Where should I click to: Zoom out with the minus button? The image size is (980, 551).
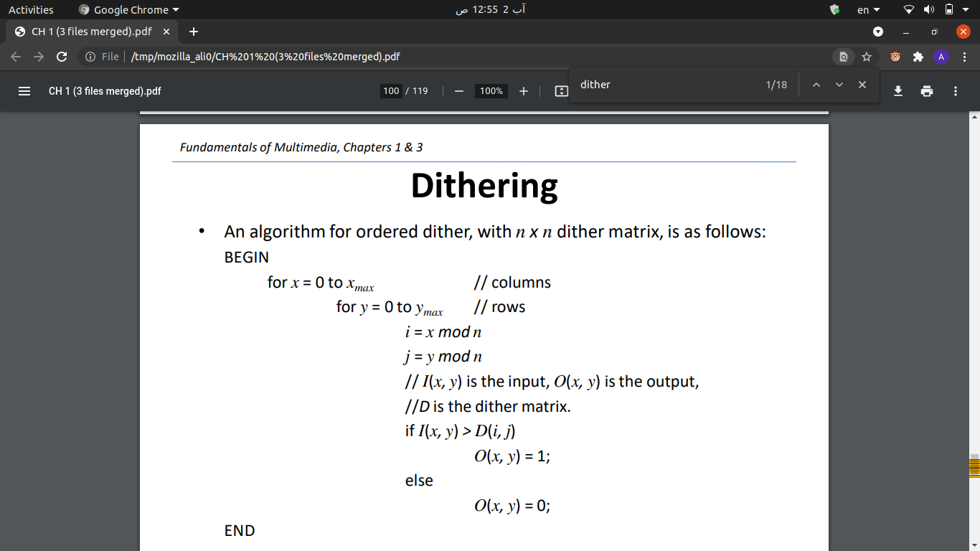click(x=459, y=91)
